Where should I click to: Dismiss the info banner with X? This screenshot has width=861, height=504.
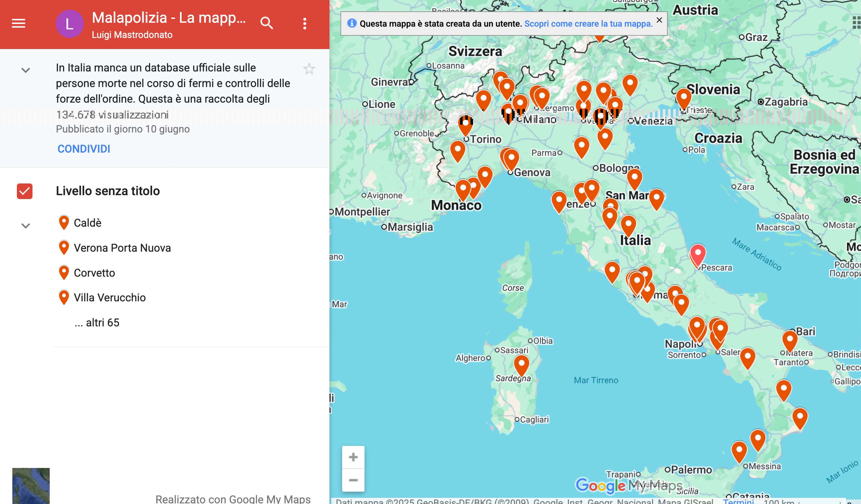(659, 20)
